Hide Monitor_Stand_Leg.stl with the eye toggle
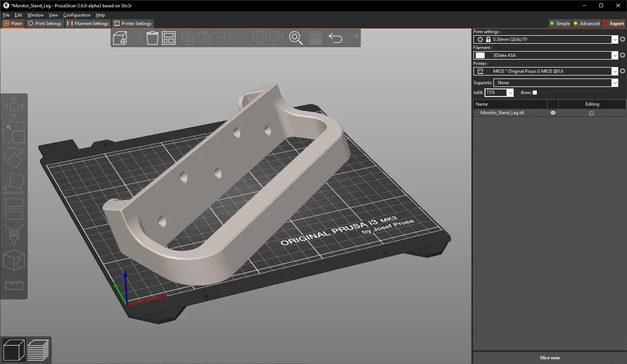 [553, 112]
